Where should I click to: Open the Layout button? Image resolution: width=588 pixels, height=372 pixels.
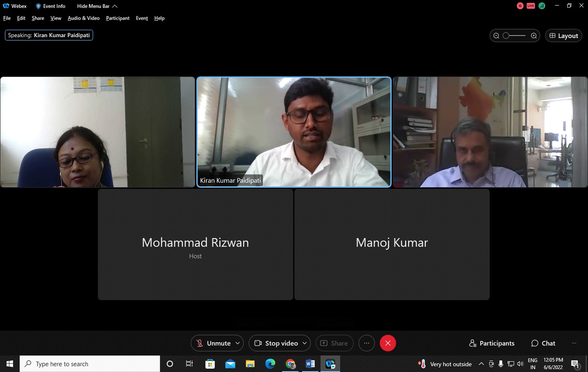pos(563,36)
